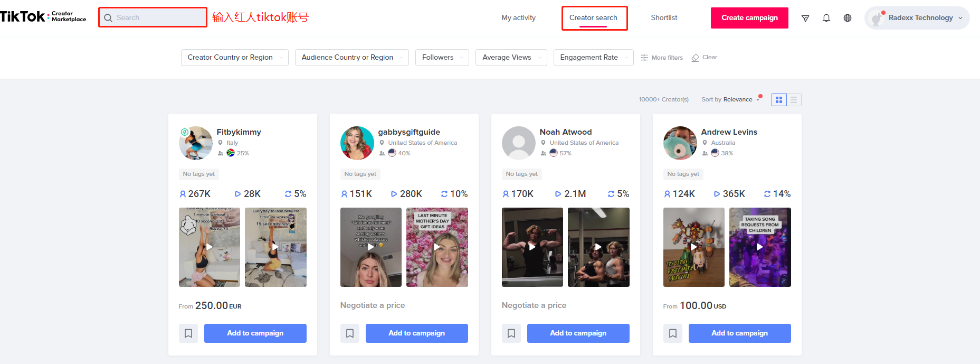Screen dimensions: 980x364
Task: Toggle bookmark on Noah Atwood card
Action: point(511,333)
